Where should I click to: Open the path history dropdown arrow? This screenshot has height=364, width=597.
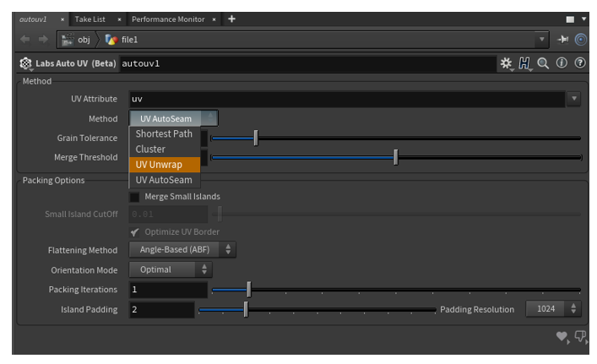(x=541, y=39)
